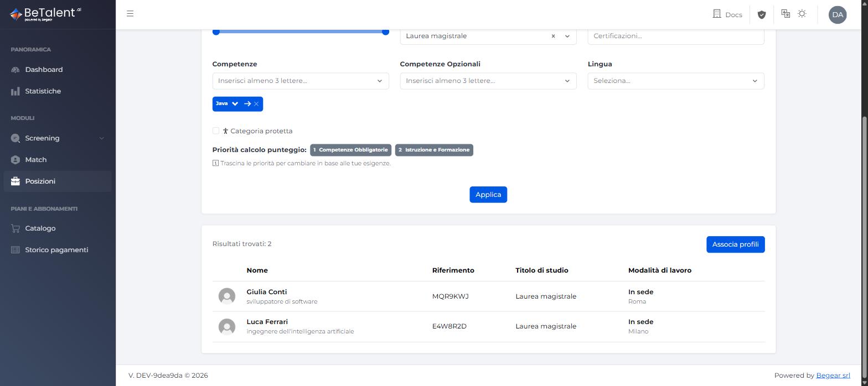Image resolution: width=868 pixels, height=386 pixels.
Task: Click the Associa profili button
Action: (735, 244)
